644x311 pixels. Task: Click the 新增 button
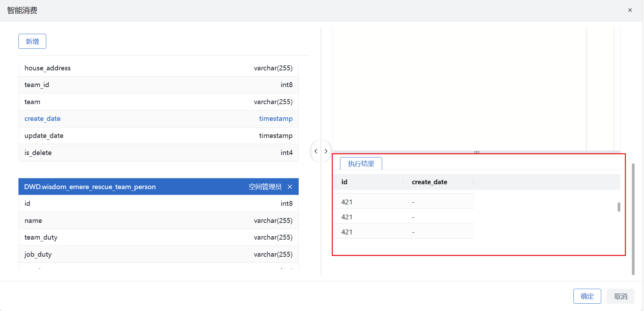click(32, 41)
